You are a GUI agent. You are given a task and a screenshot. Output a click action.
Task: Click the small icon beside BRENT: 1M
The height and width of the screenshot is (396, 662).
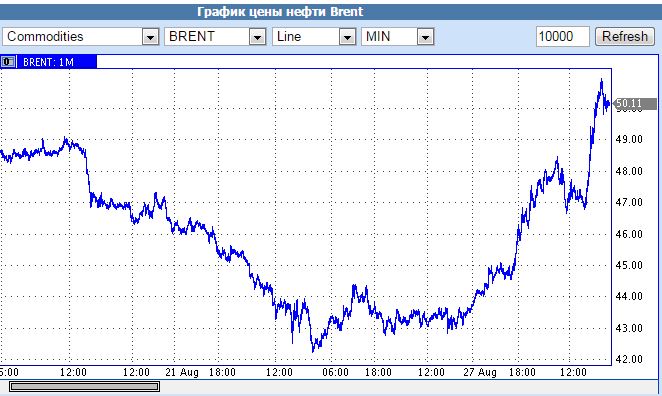pyautogui.click(x=8, y=62)
